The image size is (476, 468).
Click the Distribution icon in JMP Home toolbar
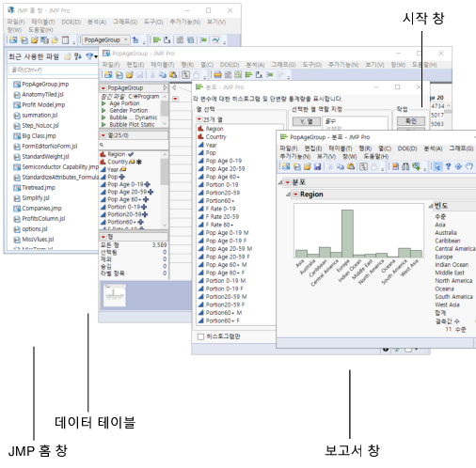(157, 39)
